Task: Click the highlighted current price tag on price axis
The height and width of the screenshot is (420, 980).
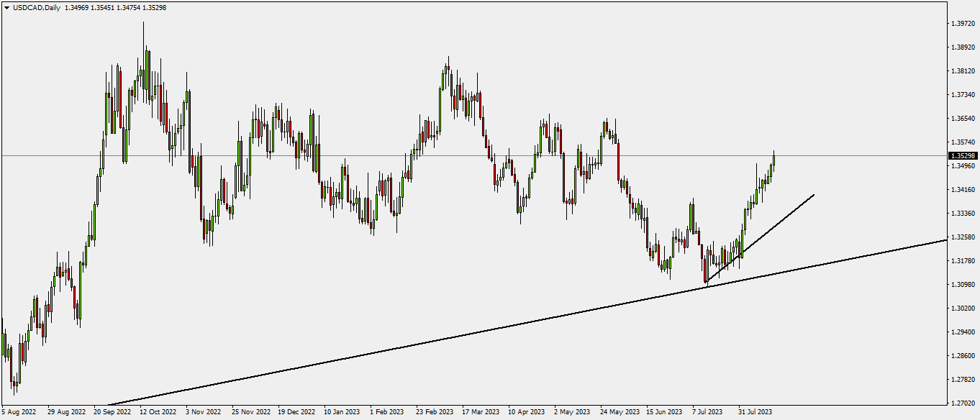Action: [x=963, y=155]
